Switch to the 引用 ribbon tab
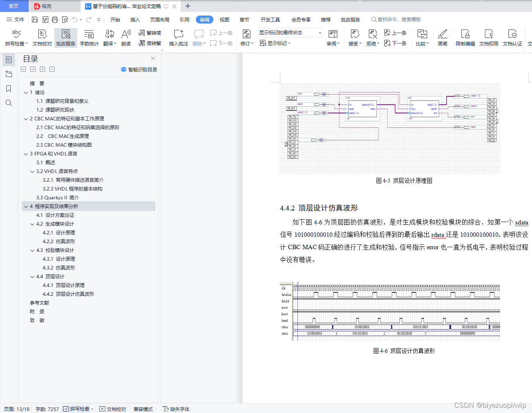Screen dimensions: 532x413 tap(185, 20)
